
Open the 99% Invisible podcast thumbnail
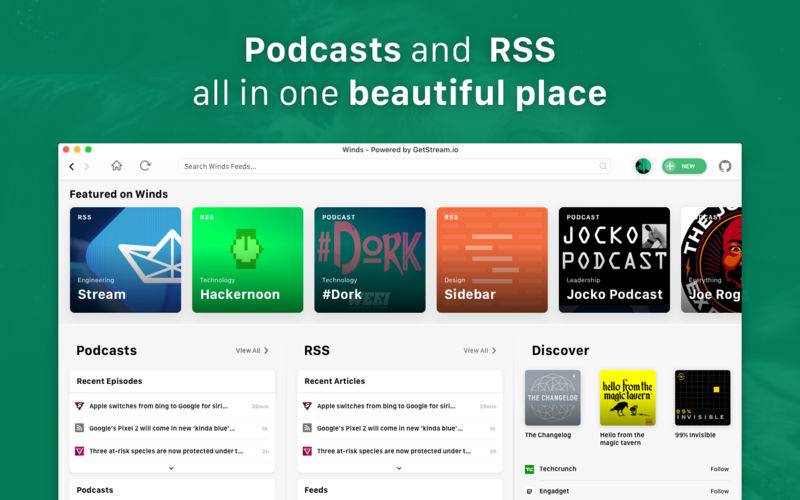tap(702, 398)
